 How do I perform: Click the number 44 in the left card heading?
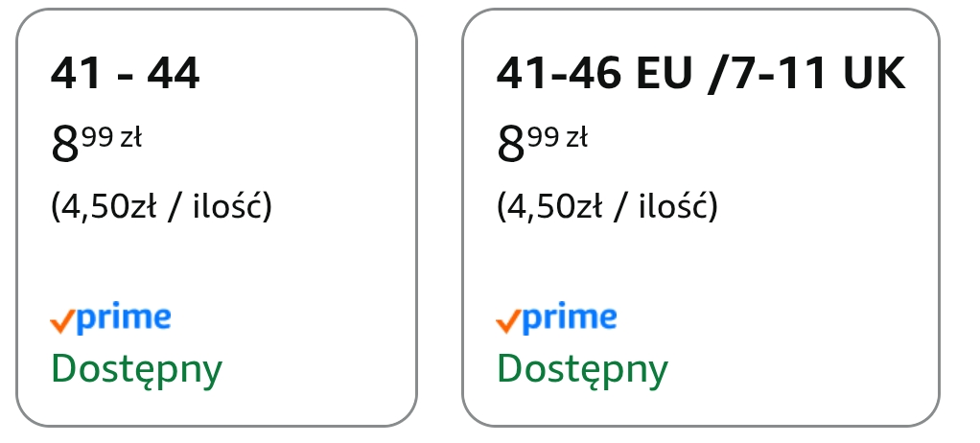point(174,75)
